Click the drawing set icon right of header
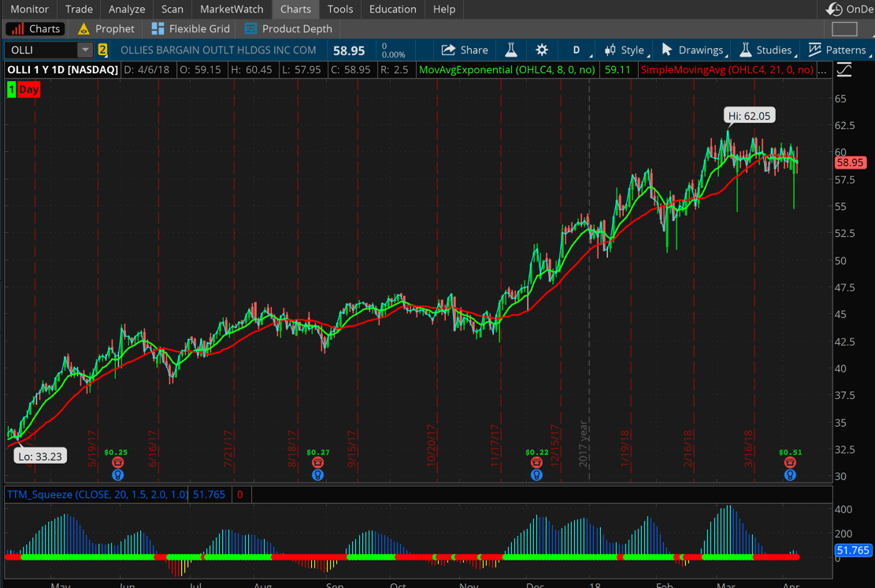The width and height of the screenshot is (875, 588). point(844,70)
